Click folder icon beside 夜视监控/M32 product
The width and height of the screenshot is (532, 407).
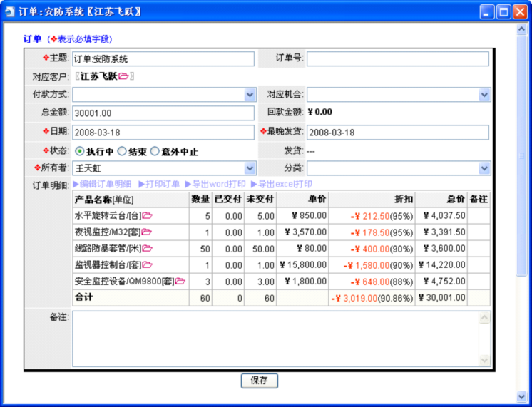(x=146, y=232)
